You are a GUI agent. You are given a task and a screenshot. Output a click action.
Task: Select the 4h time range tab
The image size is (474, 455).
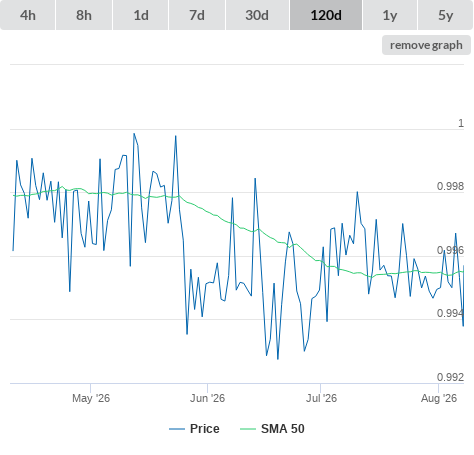(x=28, y=15)
